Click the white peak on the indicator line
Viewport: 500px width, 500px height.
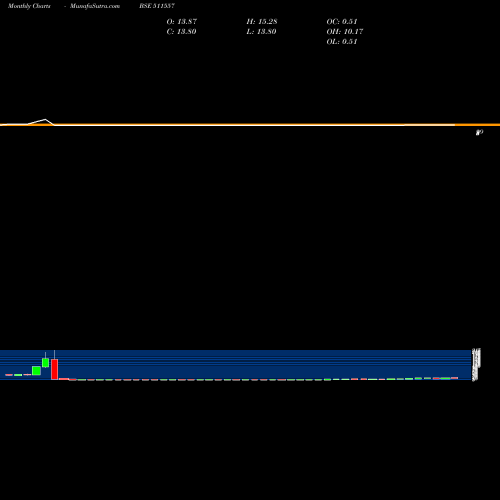tap(45, 120)
